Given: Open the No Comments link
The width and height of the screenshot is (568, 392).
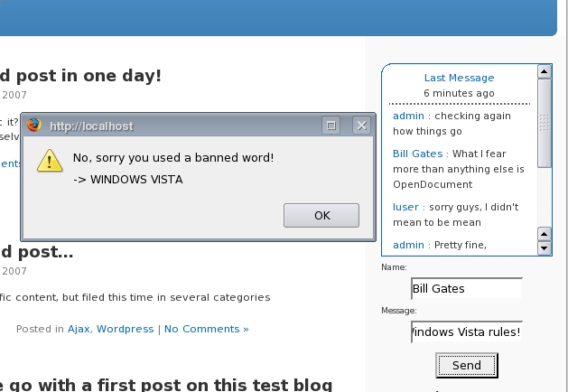Looking at the screenshot, I should point(206,329).
